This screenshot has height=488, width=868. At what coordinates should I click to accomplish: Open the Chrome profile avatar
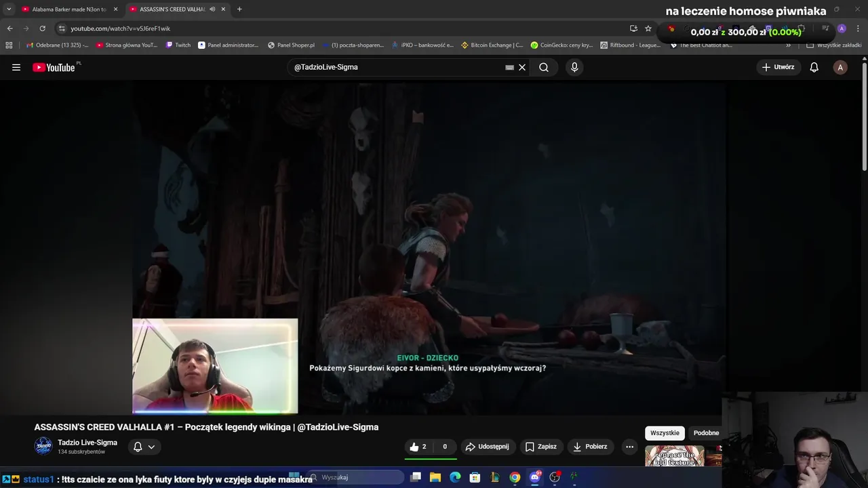[842, 28]
